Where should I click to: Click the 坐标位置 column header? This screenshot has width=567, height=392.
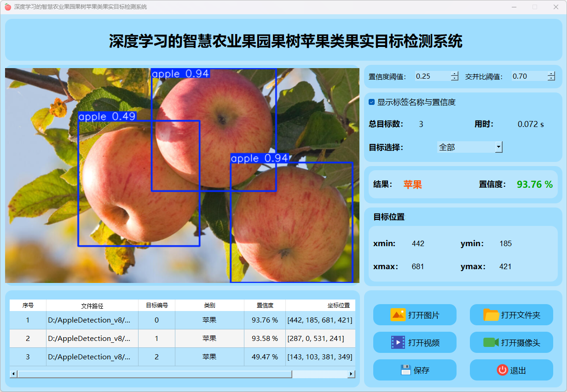pos(320,305)
